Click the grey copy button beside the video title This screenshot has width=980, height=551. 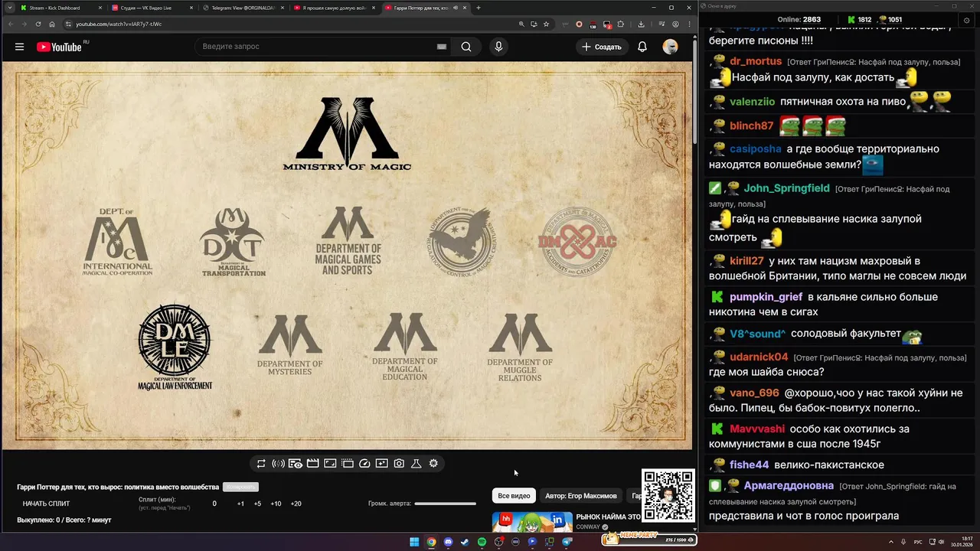tap(240, 487)
